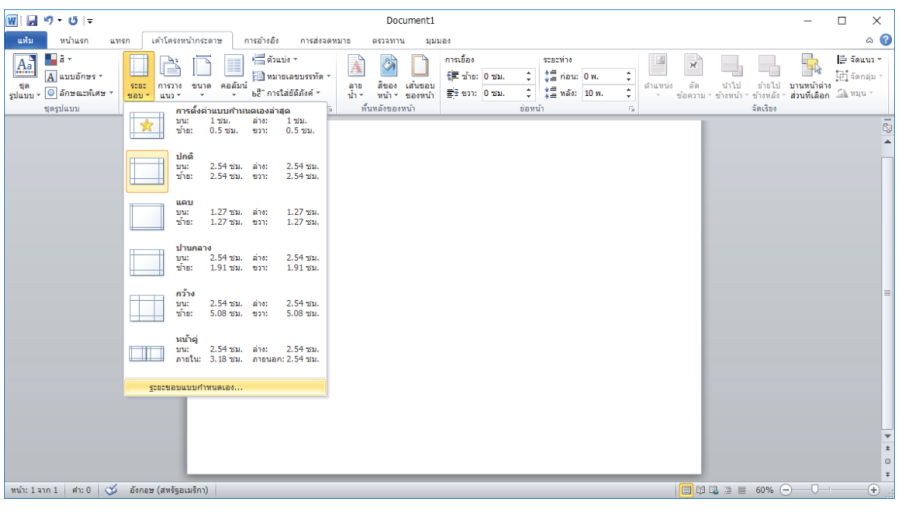Open the Selection Pane (บานหน้าต่างส่วนที่เลือก)

809,75
